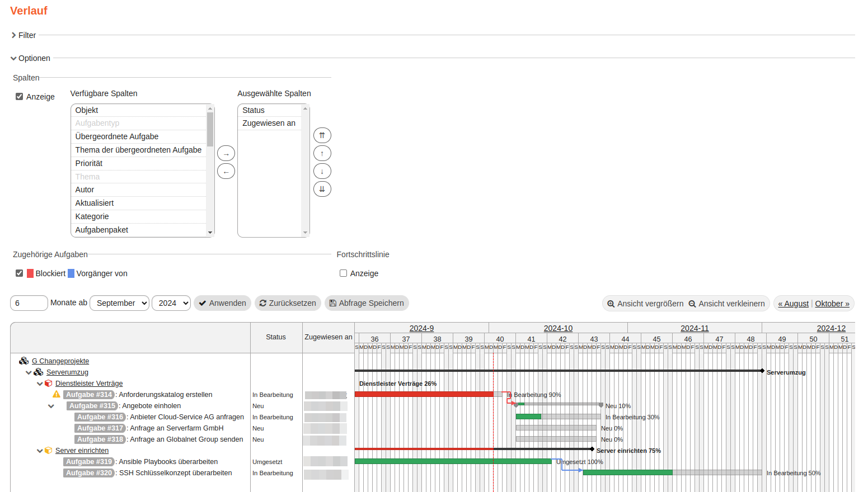Add column with the right arrow button
Viewport: 868px width, 492px height.
pos(226,154)
